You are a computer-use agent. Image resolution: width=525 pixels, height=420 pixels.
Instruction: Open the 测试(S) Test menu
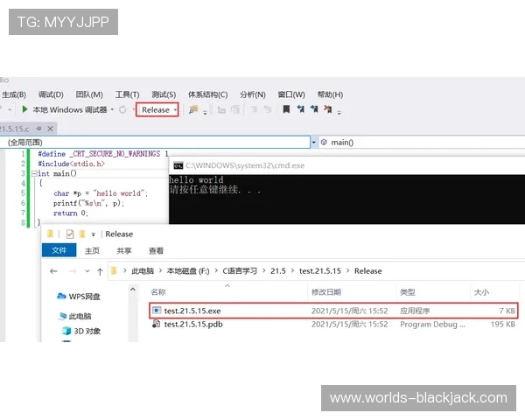164,94
